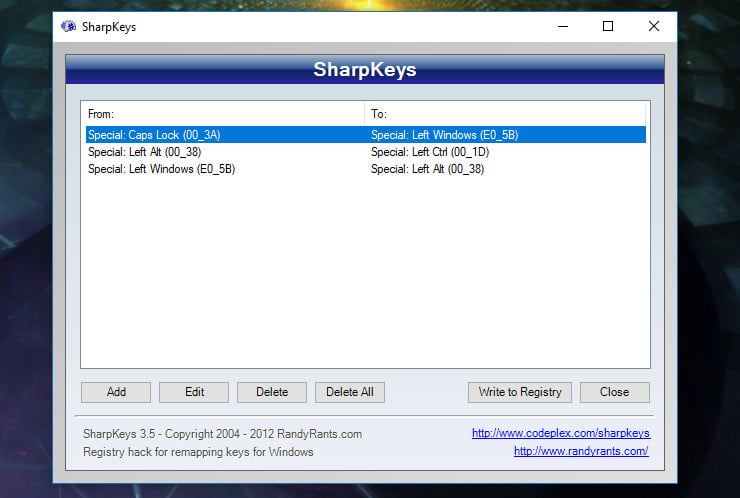The image size is (740, 498).
Task: Maximize the SharpKeys window
Action: tap(608, 27)
